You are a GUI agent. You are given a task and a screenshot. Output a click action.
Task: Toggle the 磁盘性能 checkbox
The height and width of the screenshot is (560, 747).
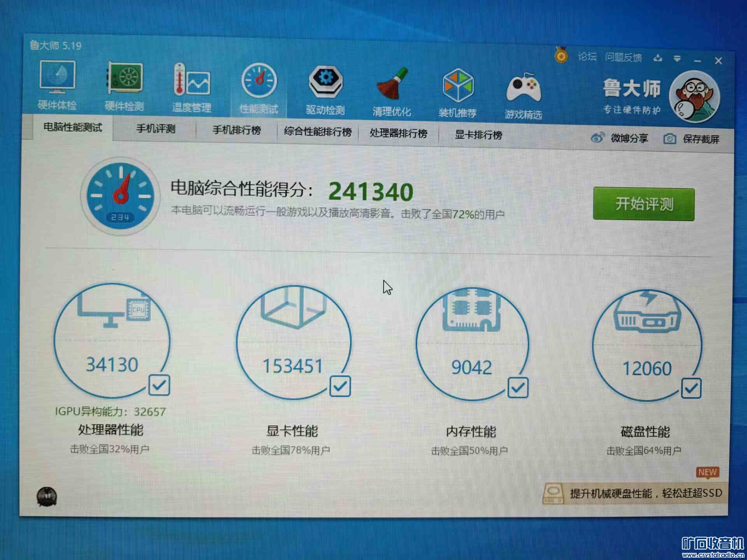[691, 388]
